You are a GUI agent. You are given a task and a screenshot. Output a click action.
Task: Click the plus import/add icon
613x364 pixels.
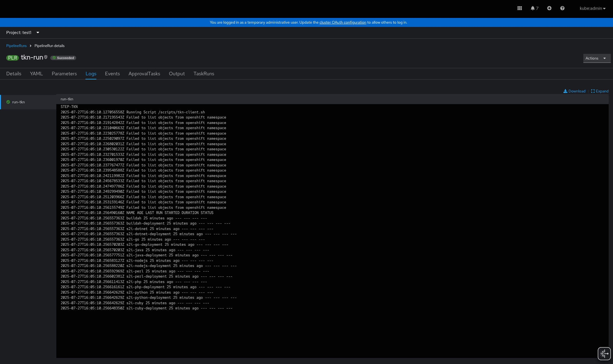click(x=549, y=8)
